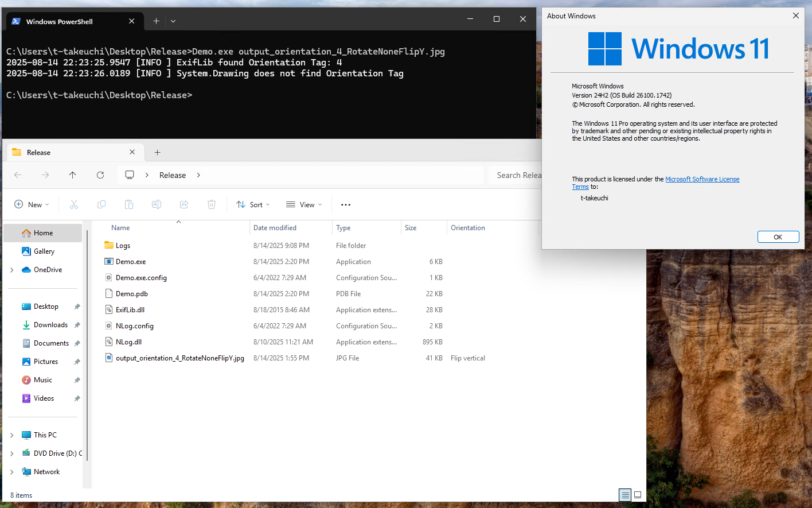Click the This PC monitor icon in address bar
Screen dimensions: 812x508
[x=130, y=175]
